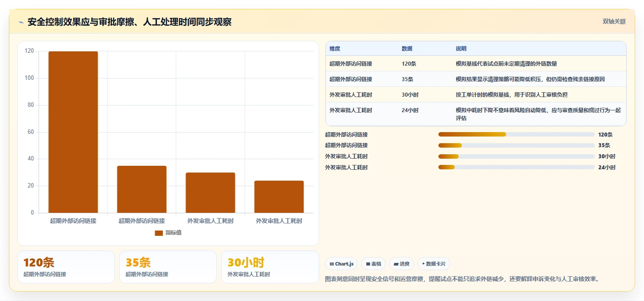Click the panel title 安全控制效果应与审批摩擦

pyautogui.click(x=129, y=22)
